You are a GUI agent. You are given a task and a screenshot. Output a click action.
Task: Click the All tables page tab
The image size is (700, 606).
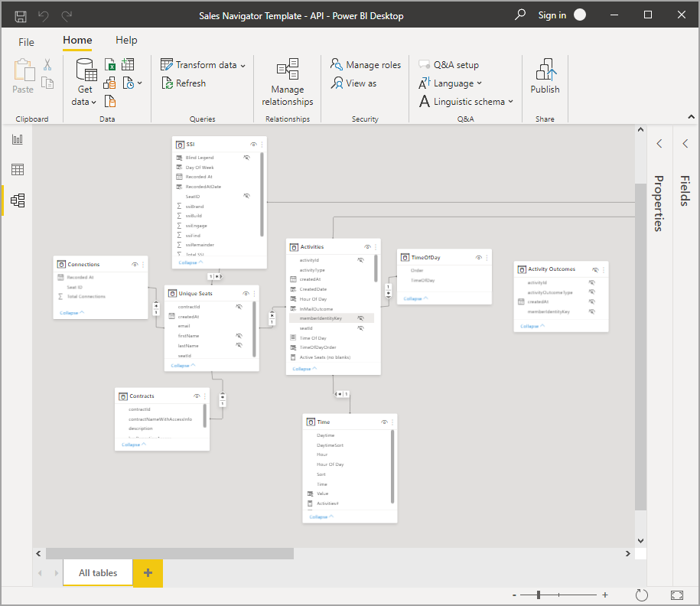point(97,572)
